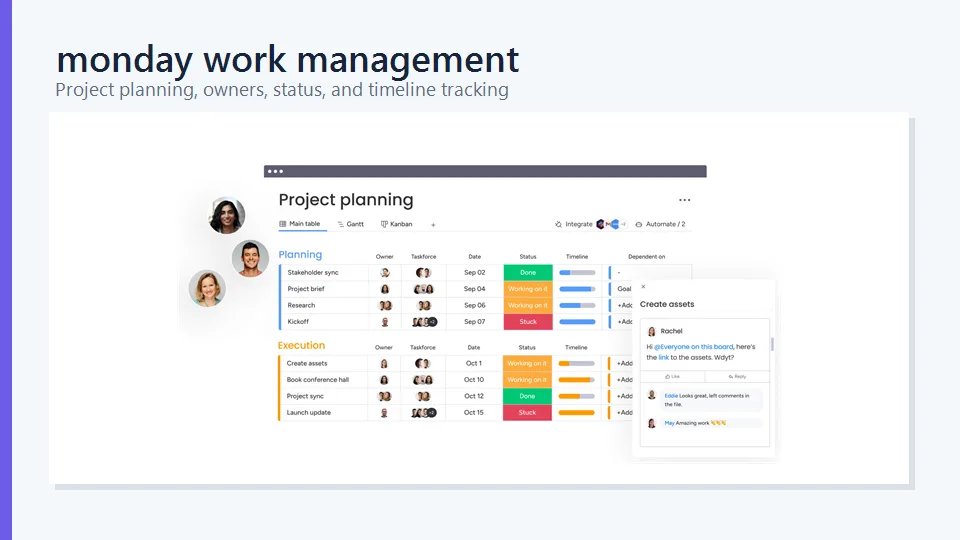The height and width of the screenshot is (540, 960).
Task: Click the dark-haired woman profile photo
Action: pos(227,216)
